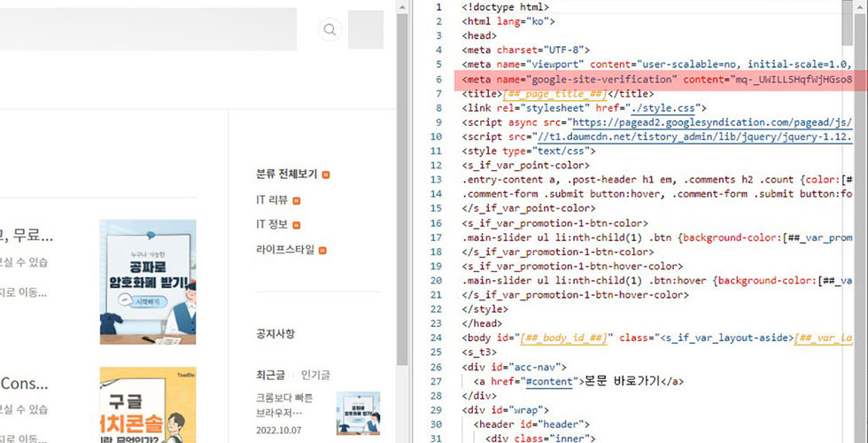The height and width of the screenshot is (443, 868).
Task: Click the <div id="wrap"> line
Action: coord(506,410)
